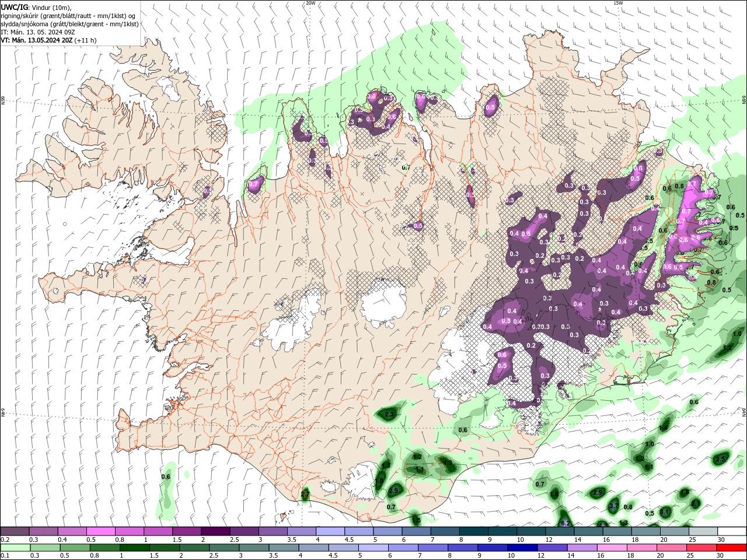
Task: Select the snow legend 2.5 mm swatch
Action: click(244, 531)
